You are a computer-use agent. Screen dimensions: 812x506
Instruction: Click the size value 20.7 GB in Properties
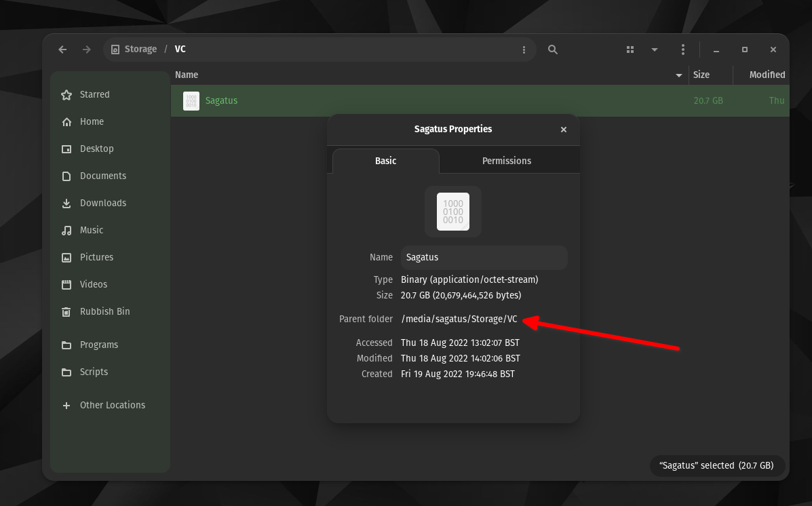(461, 295)
